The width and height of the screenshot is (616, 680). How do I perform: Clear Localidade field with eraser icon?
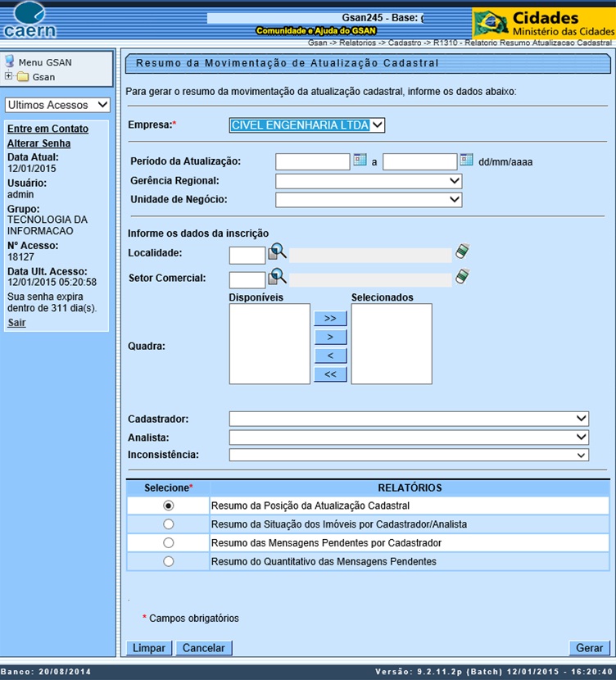pos(462,252)
